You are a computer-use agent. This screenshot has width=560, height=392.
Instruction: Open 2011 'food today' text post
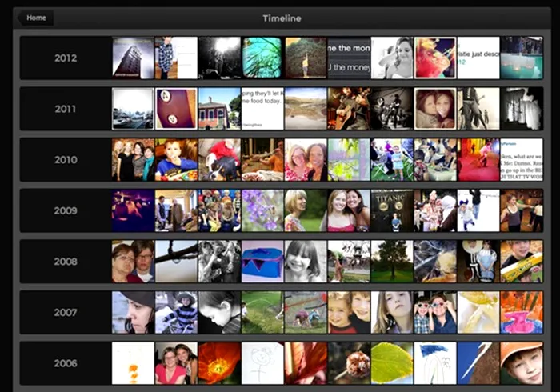tap(262, 109)
